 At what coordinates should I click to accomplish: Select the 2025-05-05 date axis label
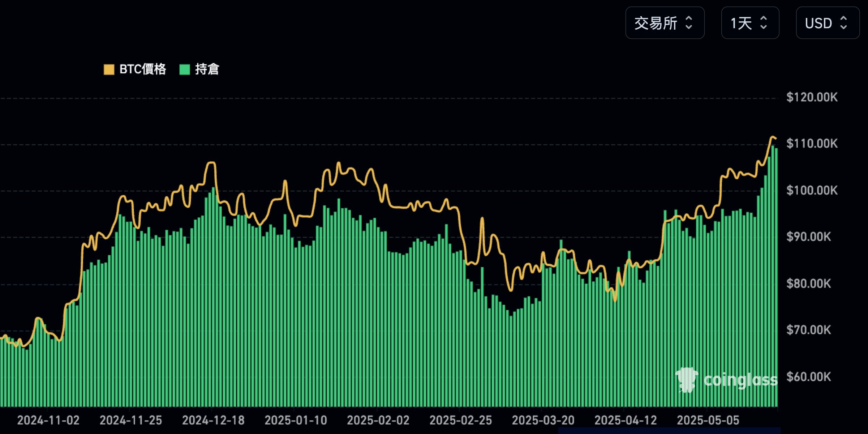708,420
